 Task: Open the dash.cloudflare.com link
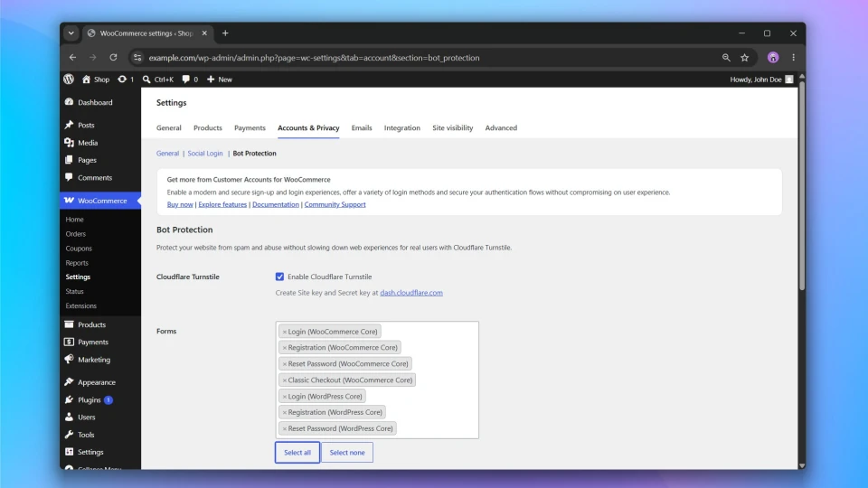point(411,293)
